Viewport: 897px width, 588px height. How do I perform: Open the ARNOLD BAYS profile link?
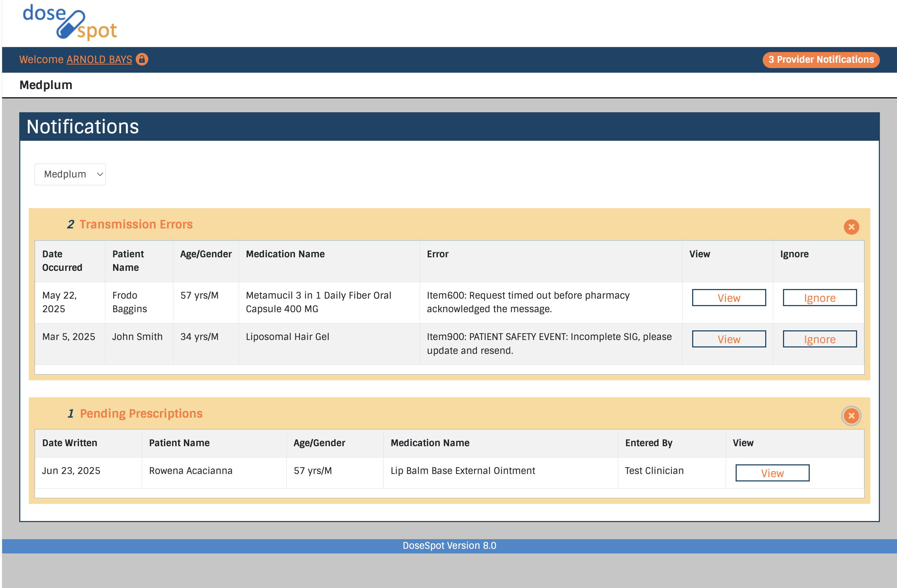tap(99, 59)
